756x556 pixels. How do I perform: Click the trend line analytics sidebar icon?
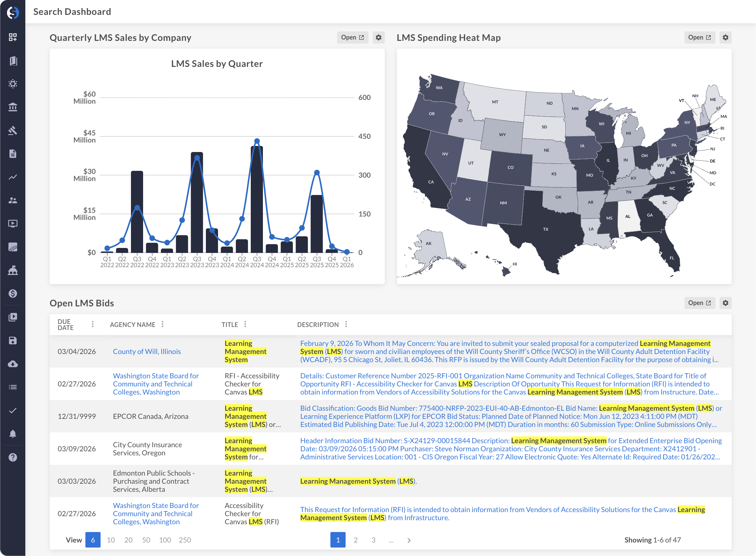pos(13,177)
